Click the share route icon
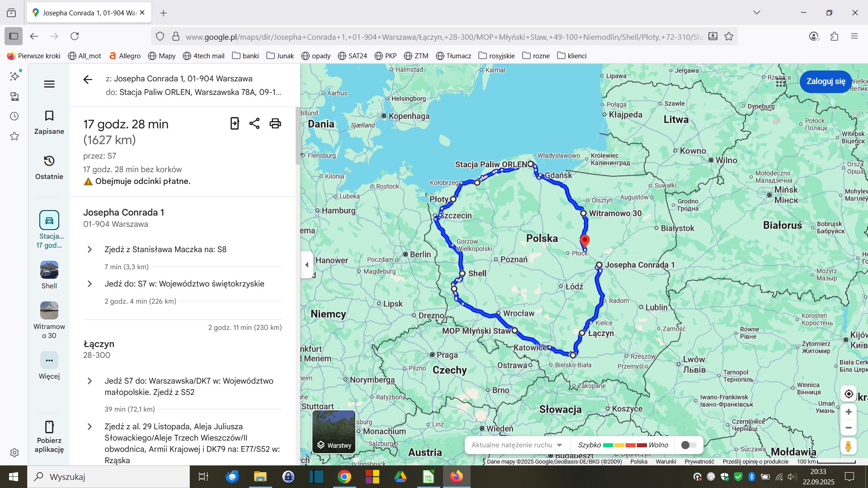This screenshot has height=488, width=868. (255, 123)
